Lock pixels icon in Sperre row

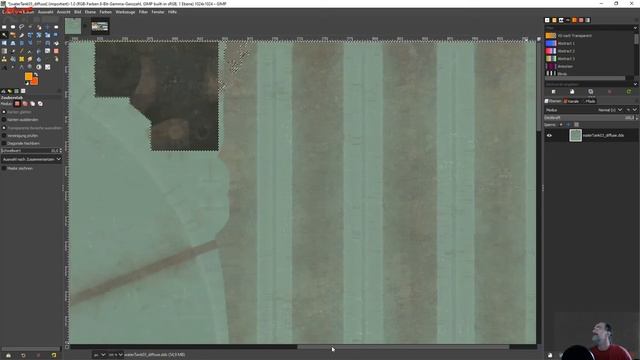[561, 124]
